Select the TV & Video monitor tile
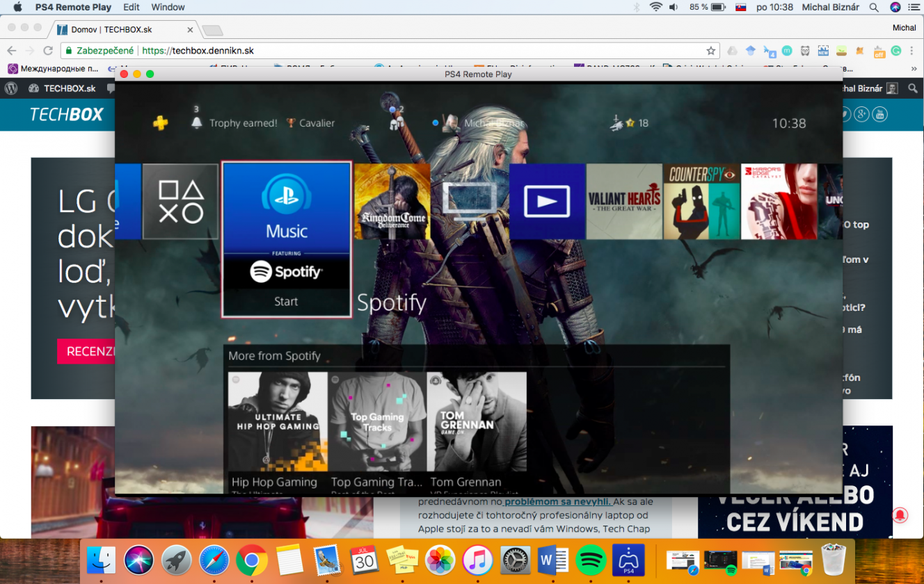This screenshot has width=924, height=584. [x=470, y=202]
